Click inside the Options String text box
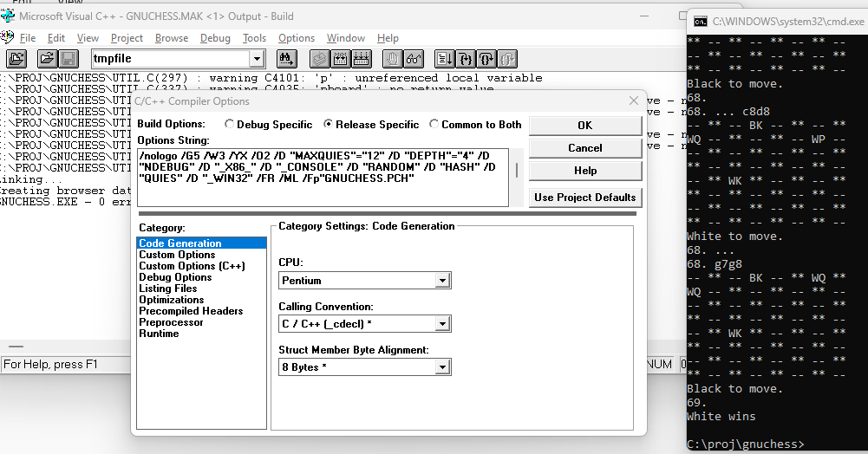 point(323,178)
